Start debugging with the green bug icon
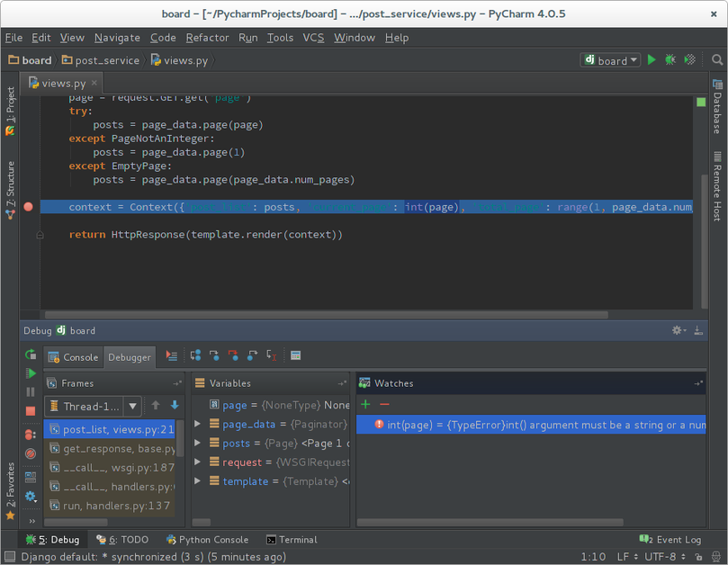728x565 pixels. [670, 60]
